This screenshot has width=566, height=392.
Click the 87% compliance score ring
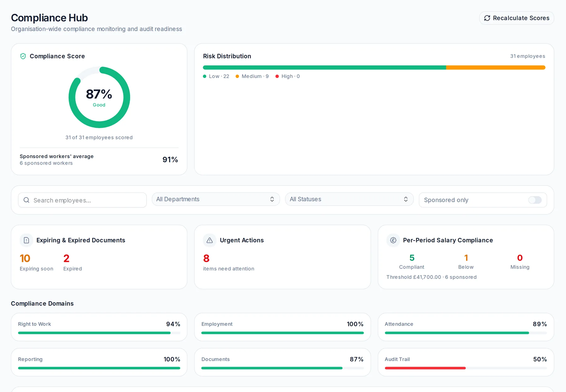tap(99, 97)
